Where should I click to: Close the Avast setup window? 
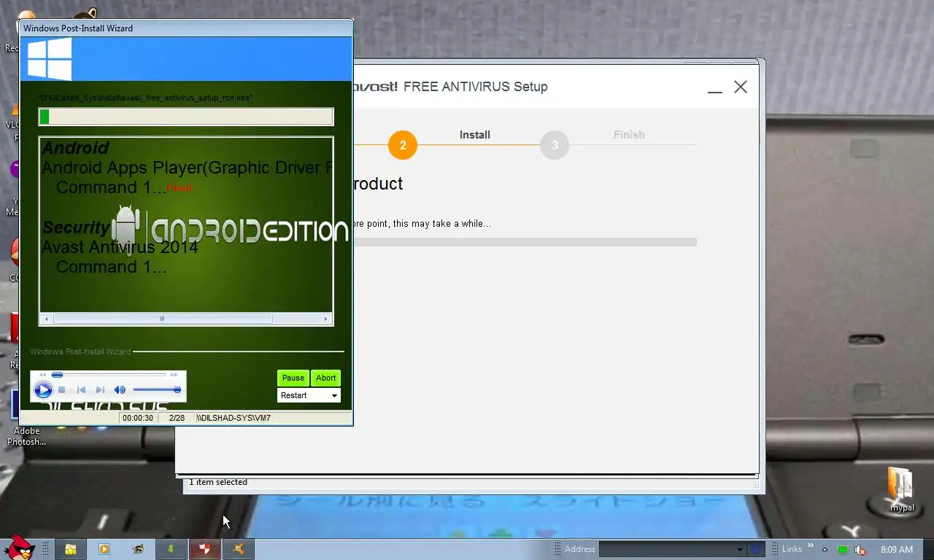coord(741,87)
